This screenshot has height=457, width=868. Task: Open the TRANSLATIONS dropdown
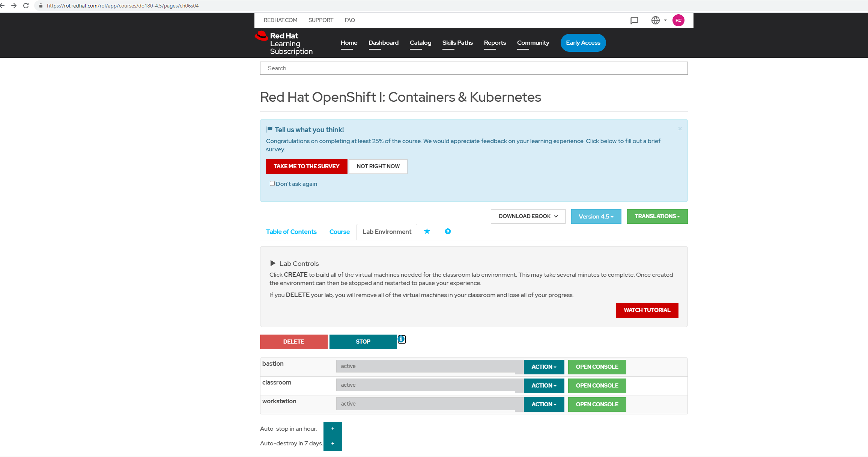coord(657,216)
